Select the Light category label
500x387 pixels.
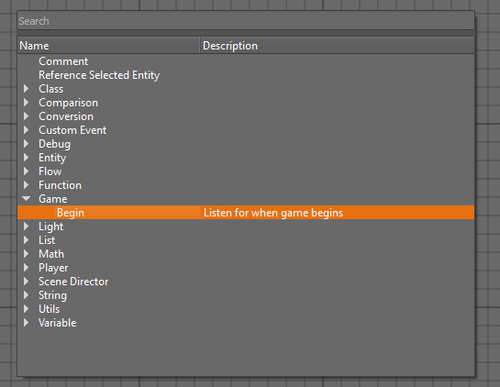(x=51, y=227)
